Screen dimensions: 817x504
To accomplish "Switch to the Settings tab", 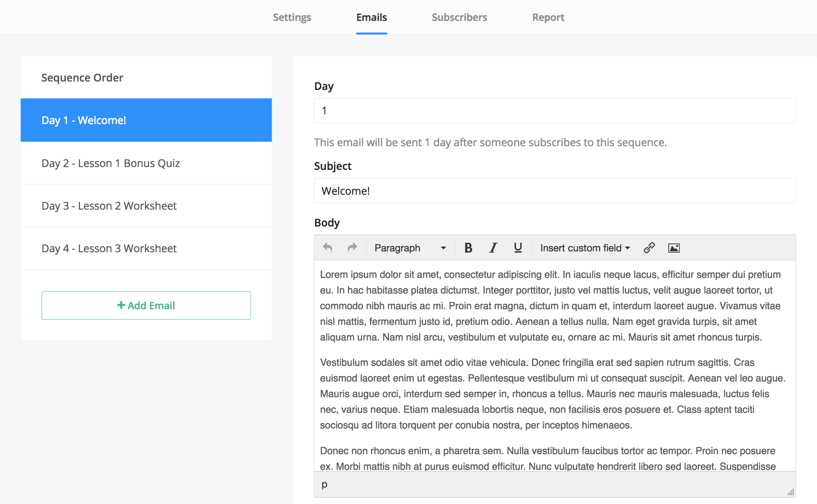I will click(291, 17).
